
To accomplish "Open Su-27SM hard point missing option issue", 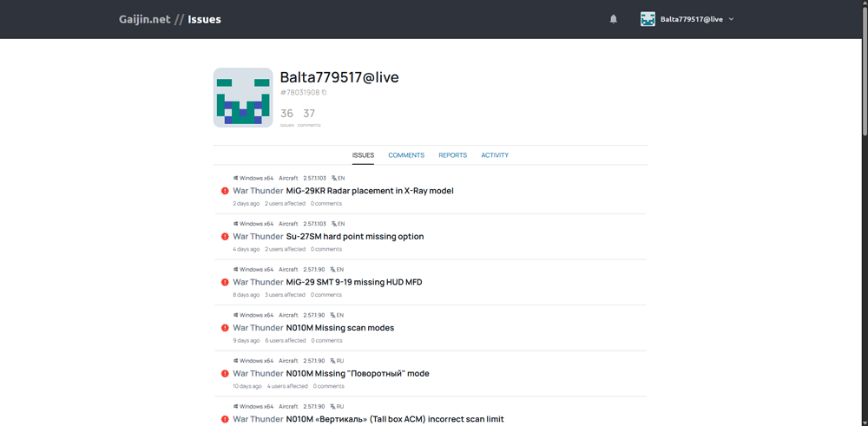I will [355, 236].
